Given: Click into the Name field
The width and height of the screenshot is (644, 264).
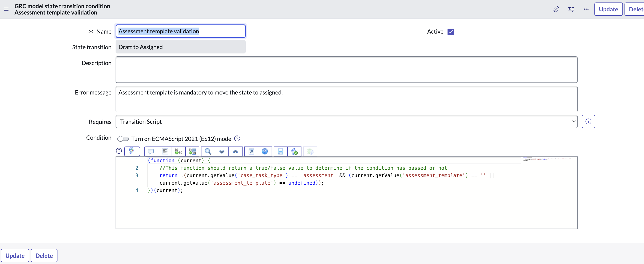Looking at the screenshot, I should tap(181, 31).
